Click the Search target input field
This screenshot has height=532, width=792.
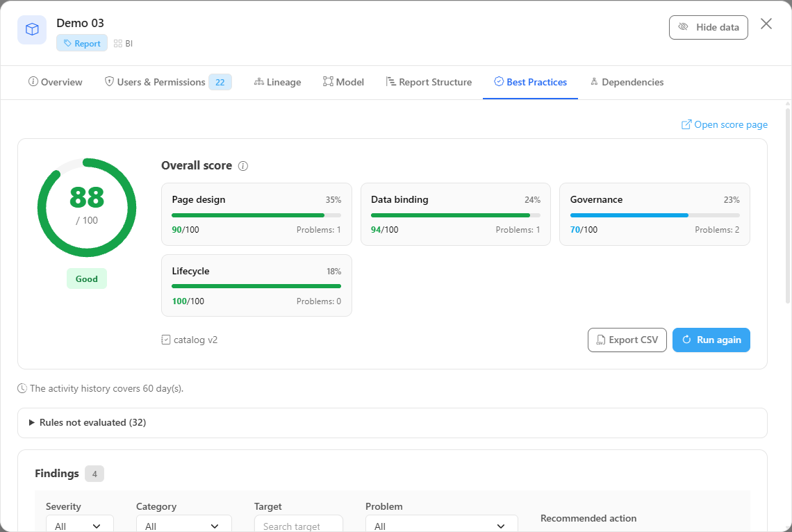click(x=299, y=525)
